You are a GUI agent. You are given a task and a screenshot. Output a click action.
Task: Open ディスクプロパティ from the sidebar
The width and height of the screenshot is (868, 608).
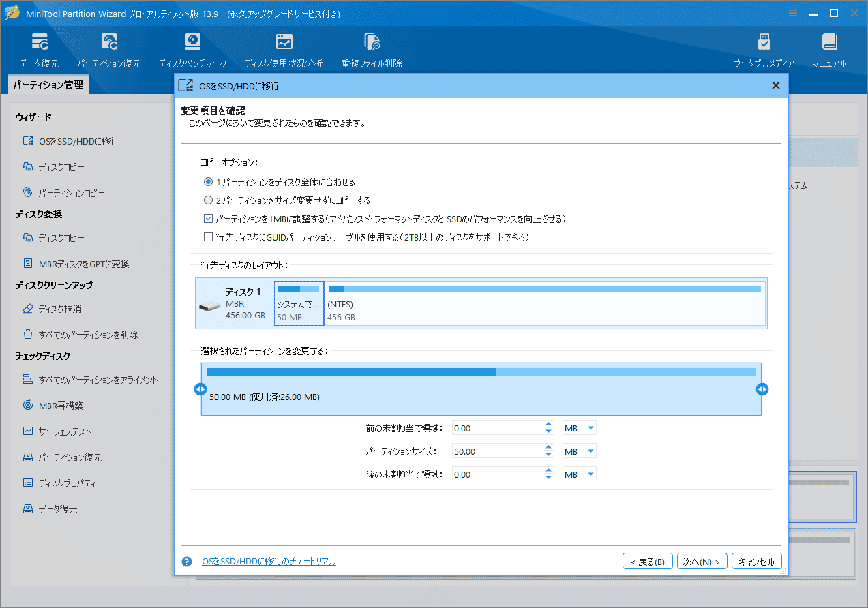point(59,483)
